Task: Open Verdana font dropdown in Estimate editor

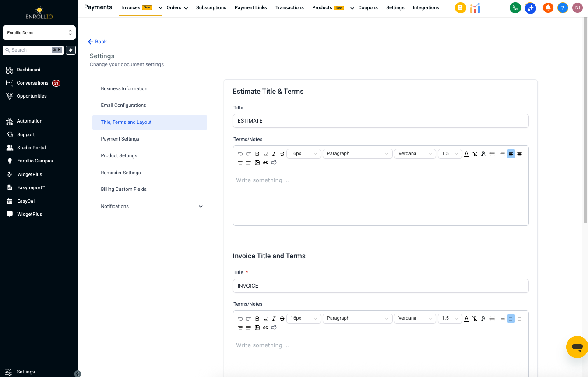Action: (x=415, y=154)
